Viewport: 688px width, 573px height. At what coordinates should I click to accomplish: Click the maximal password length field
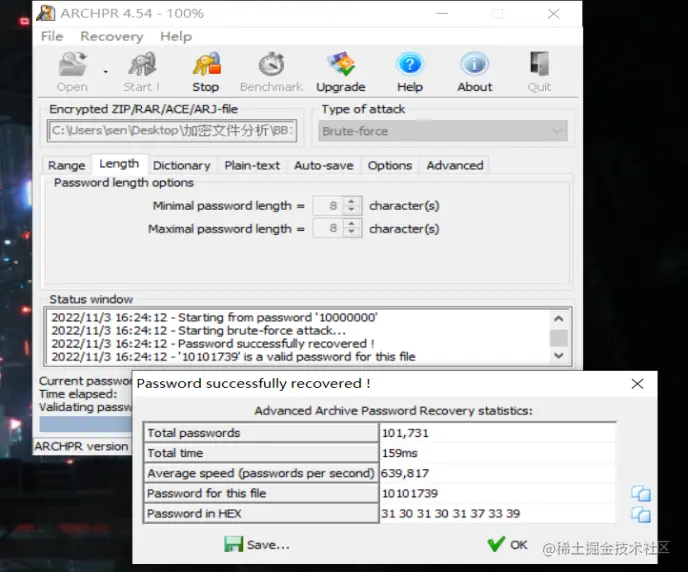coord(329,229)
